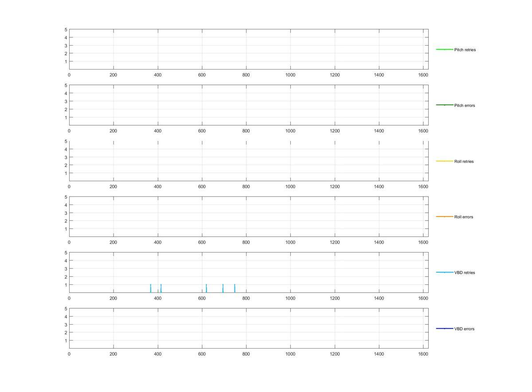Image resolution: width=532 pixels, height=392 pixels.
Task: Click x-axis tick 1000 under Roll retries plot
Action: click(290, 186)
